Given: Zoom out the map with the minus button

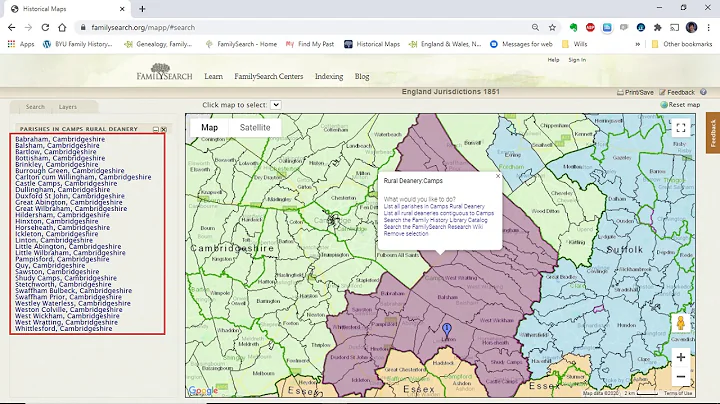Looking at the screenshot, I should coord(681,377).
